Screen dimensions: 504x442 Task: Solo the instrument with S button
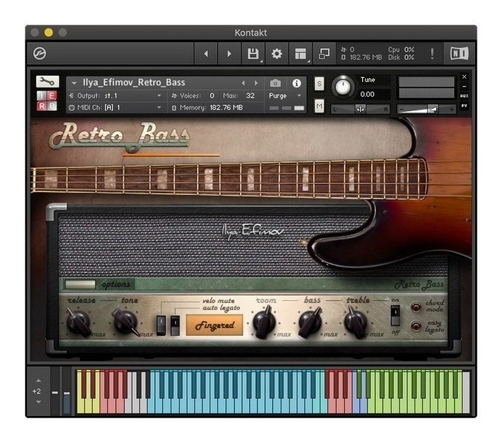[x=319, y=84]
